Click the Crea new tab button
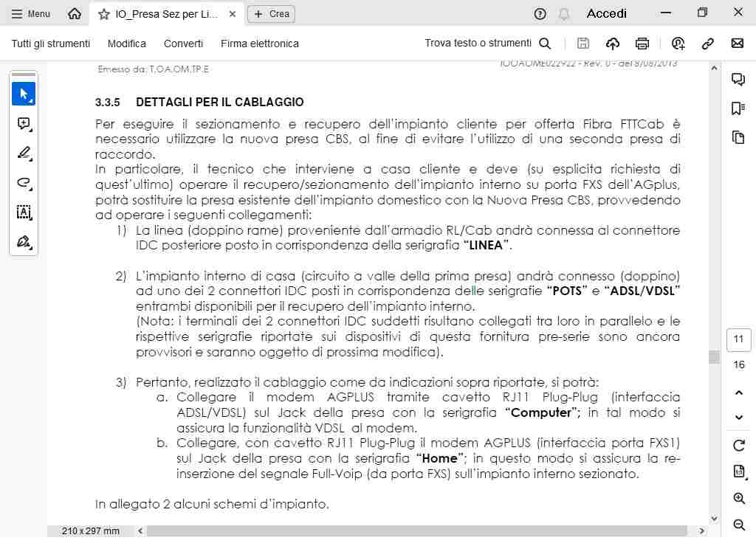This screenshot has width=756, height=546. coord(271,14)
